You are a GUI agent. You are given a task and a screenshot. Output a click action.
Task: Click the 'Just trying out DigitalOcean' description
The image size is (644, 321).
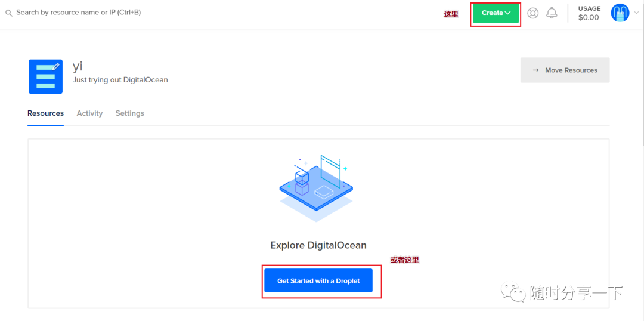[120, 80]
